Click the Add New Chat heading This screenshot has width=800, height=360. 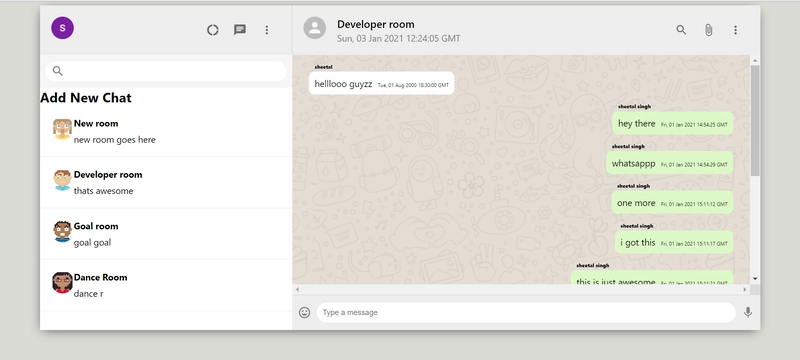(86, 98)
